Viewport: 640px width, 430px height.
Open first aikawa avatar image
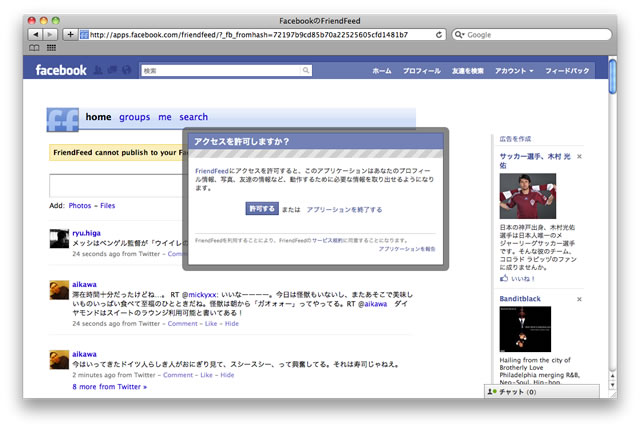(x=59, y=290)
